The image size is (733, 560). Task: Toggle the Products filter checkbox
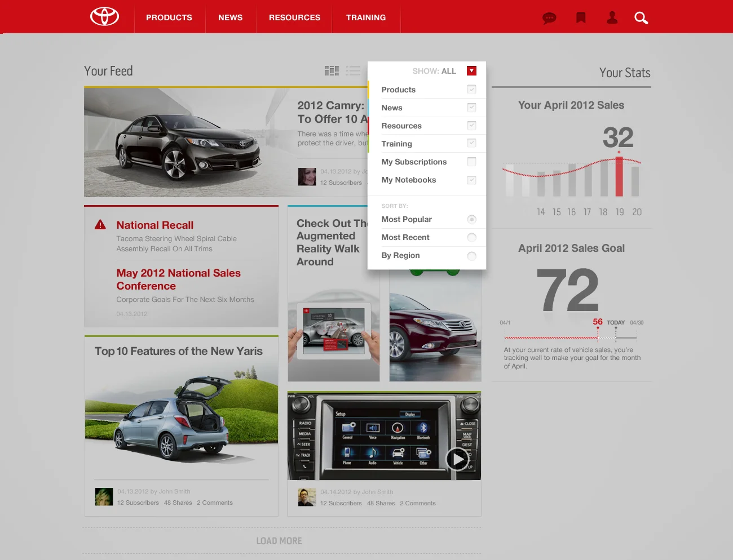(472, 90)
